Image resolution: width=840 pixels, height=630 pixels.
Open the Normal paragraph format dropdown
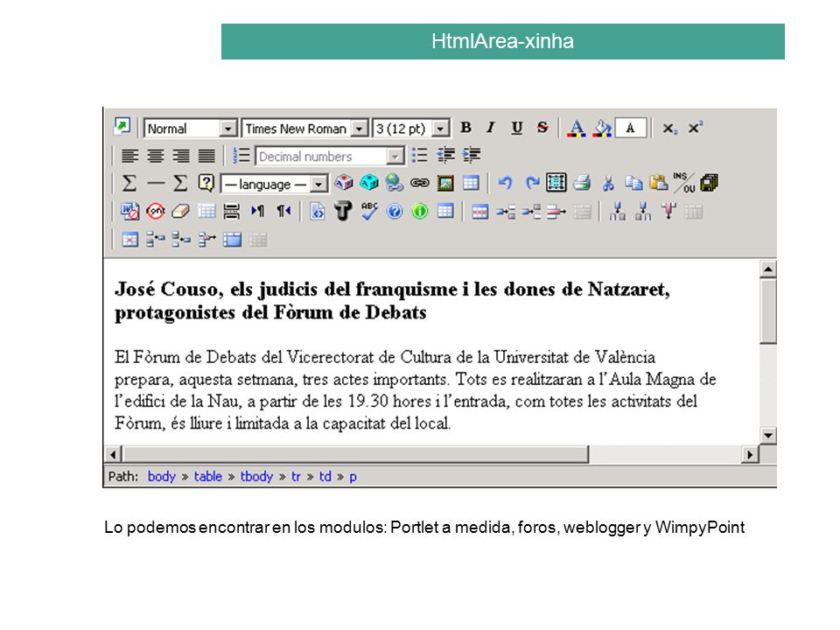point(190,129)
